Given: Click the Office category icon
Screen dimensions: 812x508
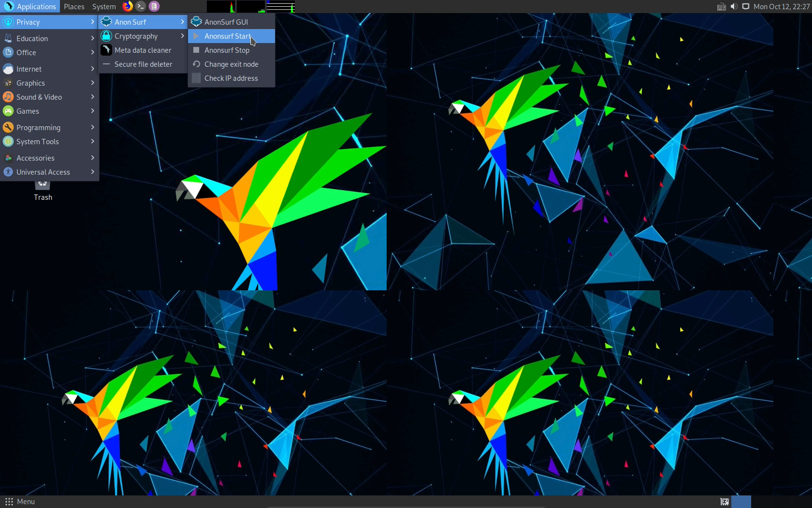Looking at the screenshot, I should (8, 52).
